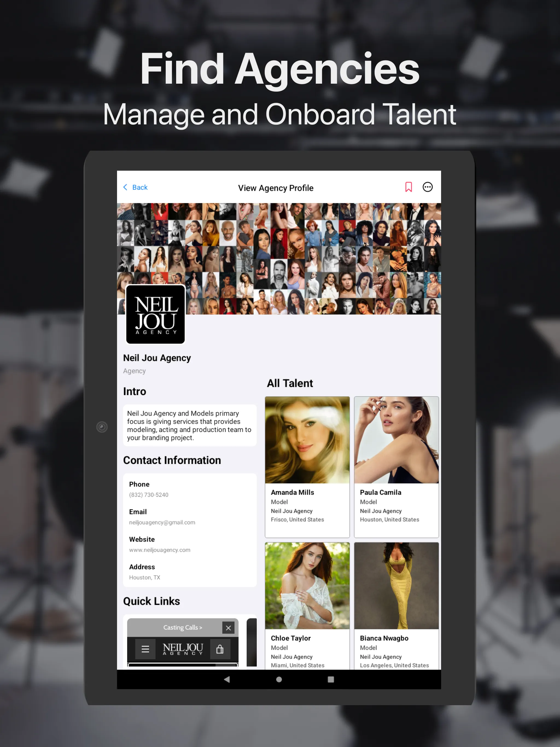The width and height of the screenshot is (560, 747).
Task: Click the Neil Jou Agency logo icon
Action: coord(156,315)
